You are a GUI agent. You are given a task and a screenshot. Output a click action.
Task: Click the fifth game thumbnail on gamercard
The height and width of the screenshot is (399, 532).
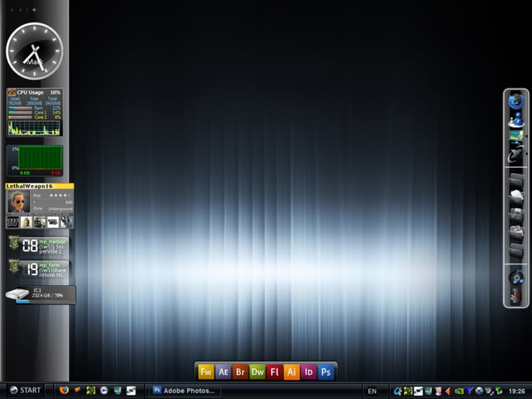(66, 223)
